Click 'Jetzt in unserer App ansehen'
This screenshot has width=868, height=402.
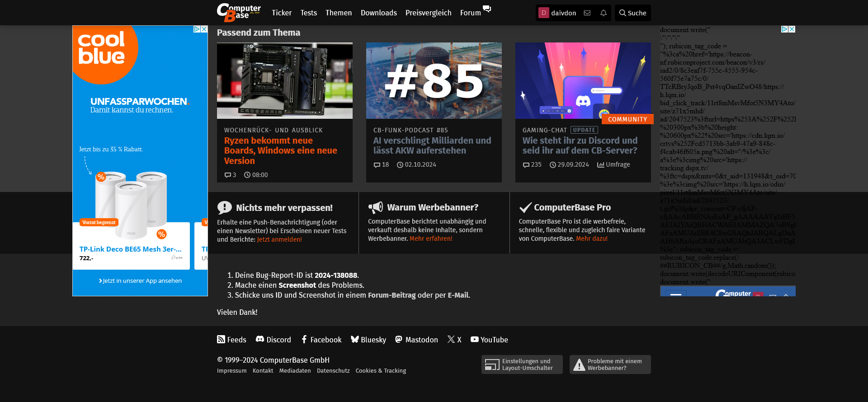click(x=140, y=280)
